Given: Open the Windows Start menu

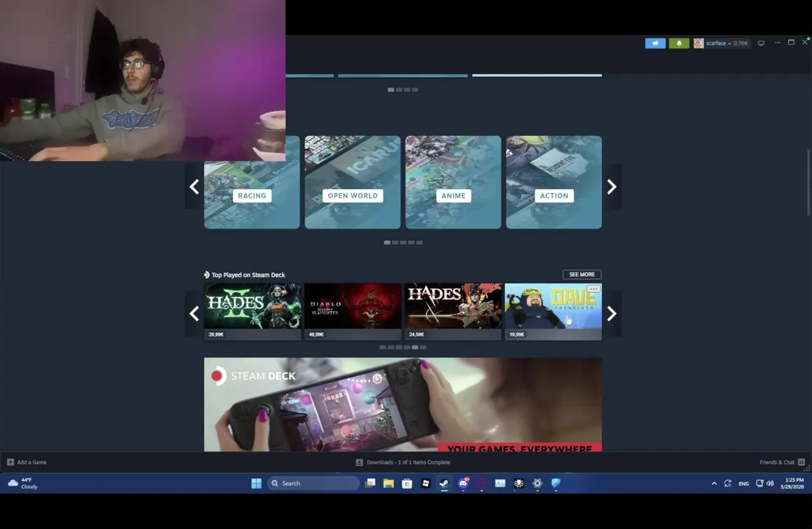Looking at the screenshot, I should [256, 483].
